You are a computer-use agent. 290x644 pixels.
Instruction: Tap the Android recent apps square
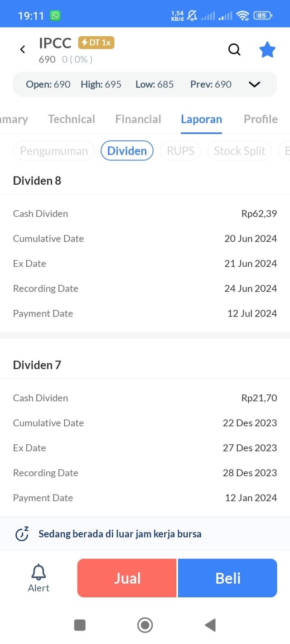coord(80,625)
